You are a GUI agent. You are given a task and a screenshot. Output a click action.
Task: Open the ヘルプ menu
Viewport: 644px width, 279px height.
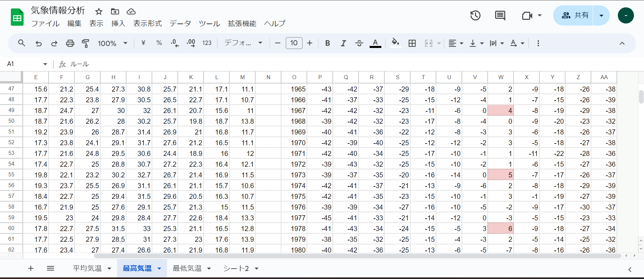(x=275, y=23)
